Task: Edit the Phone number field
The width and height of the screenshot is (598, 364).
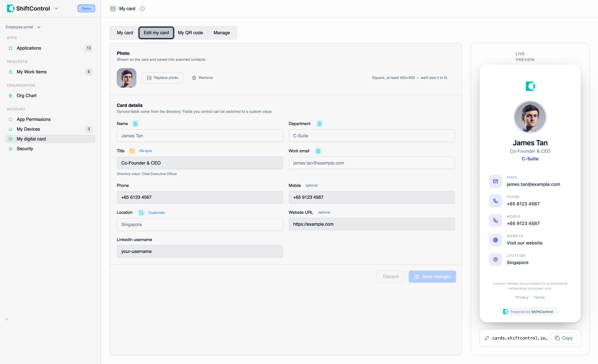Action: pos(200,197)
